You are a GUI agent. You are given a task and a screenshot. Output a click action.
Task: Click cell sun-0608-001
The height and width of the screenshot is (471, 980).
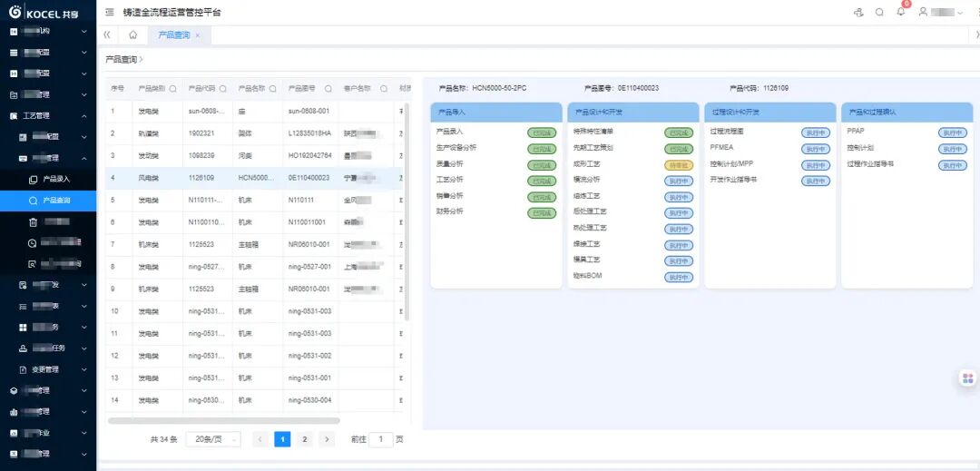click(x=309, y=111)
